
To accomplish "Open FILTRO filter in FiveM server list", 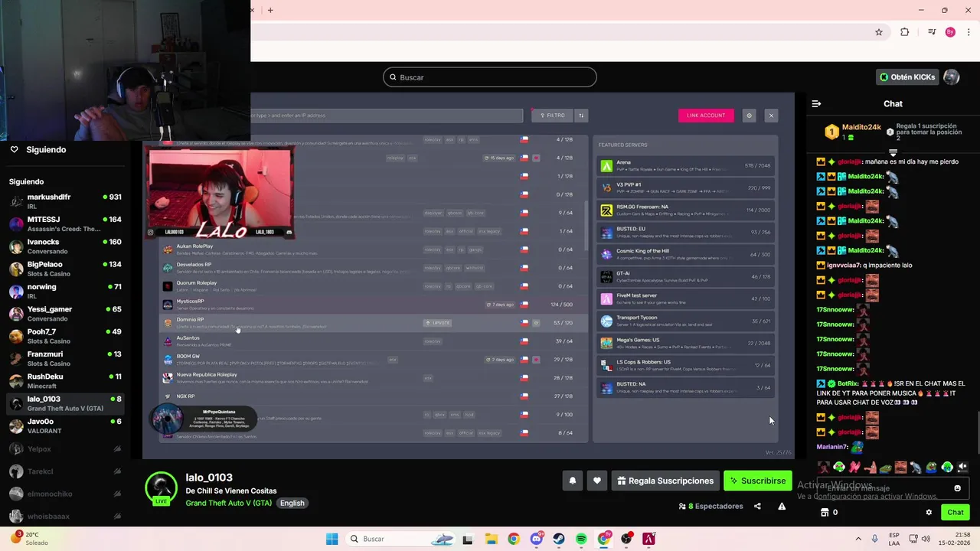I will 552,116.
